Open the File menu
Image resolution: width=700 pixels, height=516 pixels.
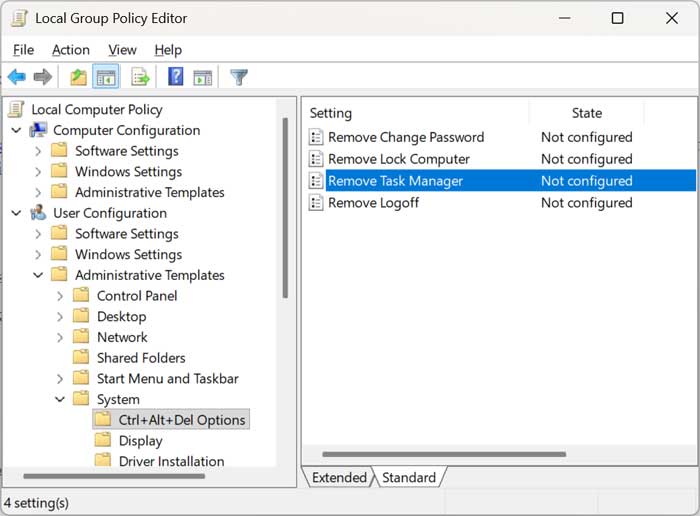pos(23,50)
